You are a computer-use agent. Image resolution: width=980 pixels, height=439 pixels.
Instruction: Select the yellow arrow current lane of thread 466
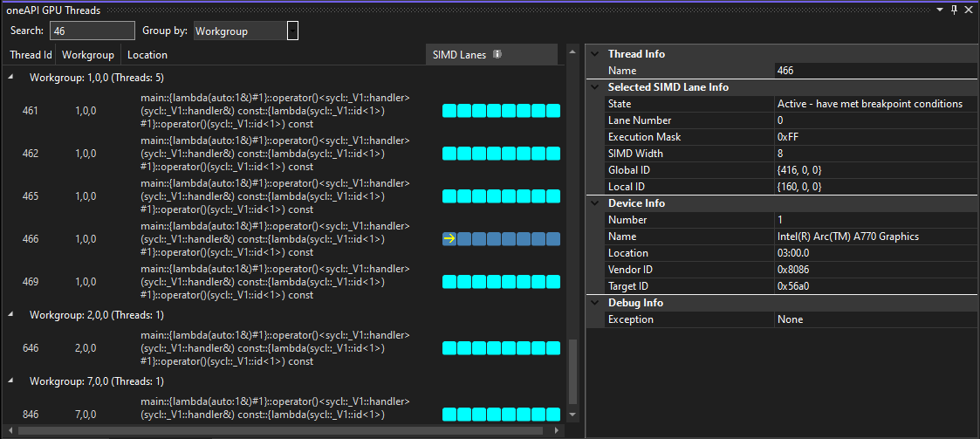(449, 239)
